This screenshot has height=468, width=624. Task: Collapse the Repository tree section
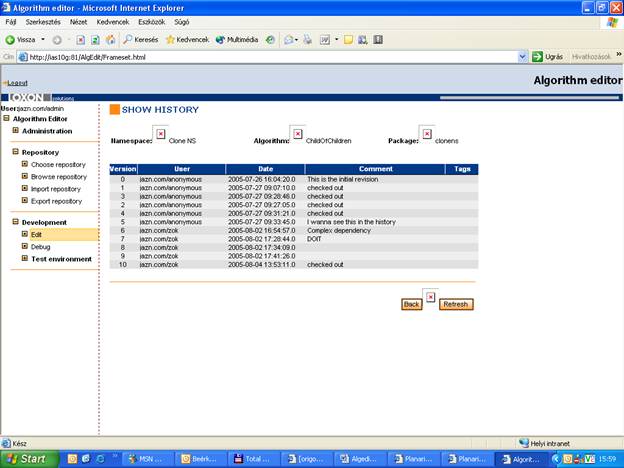click(15, 152)
